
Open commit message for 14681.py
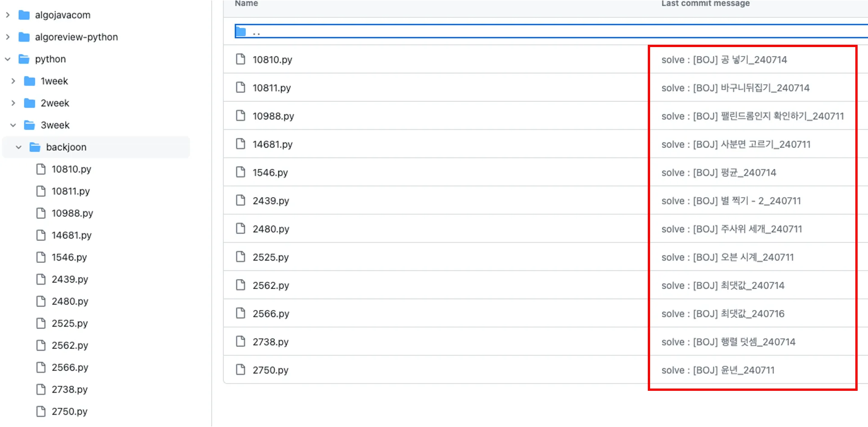pos(736,144)
